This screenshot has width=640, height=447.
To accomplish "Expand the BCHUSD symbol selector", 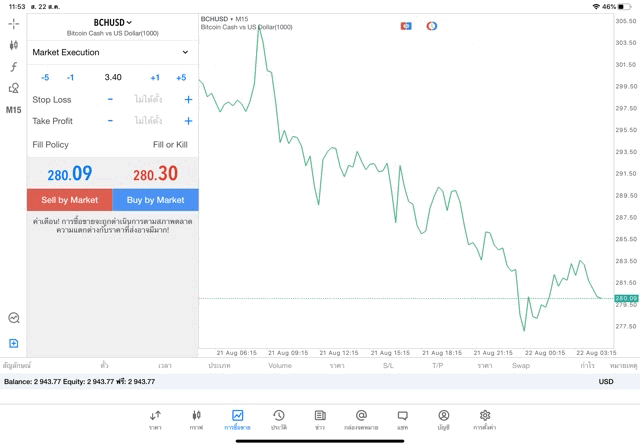I will click(x=112, y=22).
